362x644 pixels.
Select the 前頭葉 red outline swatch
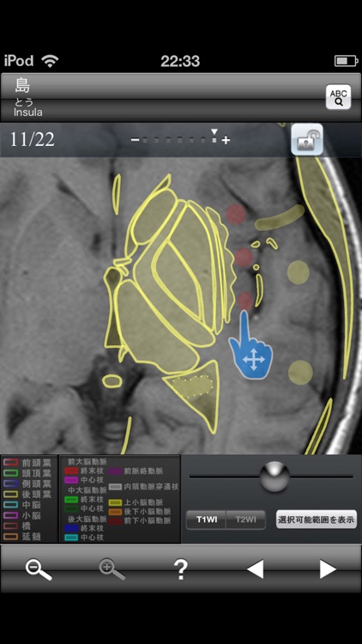(10, 462)
